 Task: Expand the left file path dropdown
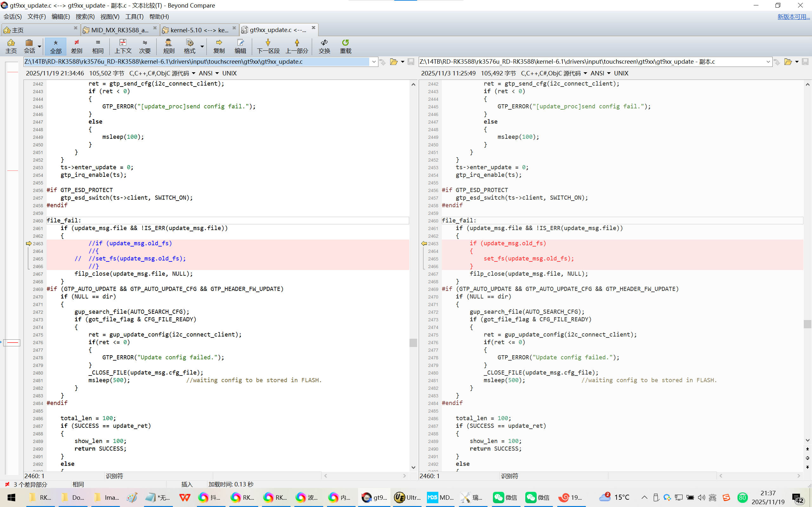pyautogui.click(x=374, y=62)
